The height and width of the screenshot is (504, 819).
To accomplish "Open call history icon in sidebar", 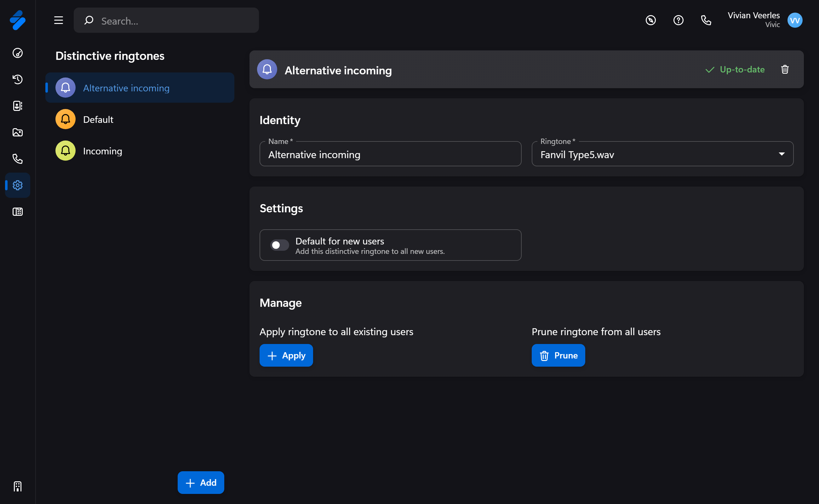I will [x=18, y=79].
